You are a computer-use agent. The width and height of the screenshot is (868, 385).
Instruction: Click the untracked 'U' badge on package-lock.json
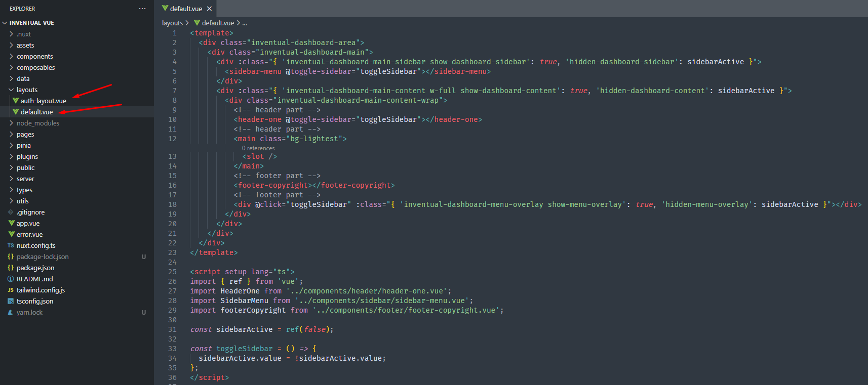click(x=144, y=256)
